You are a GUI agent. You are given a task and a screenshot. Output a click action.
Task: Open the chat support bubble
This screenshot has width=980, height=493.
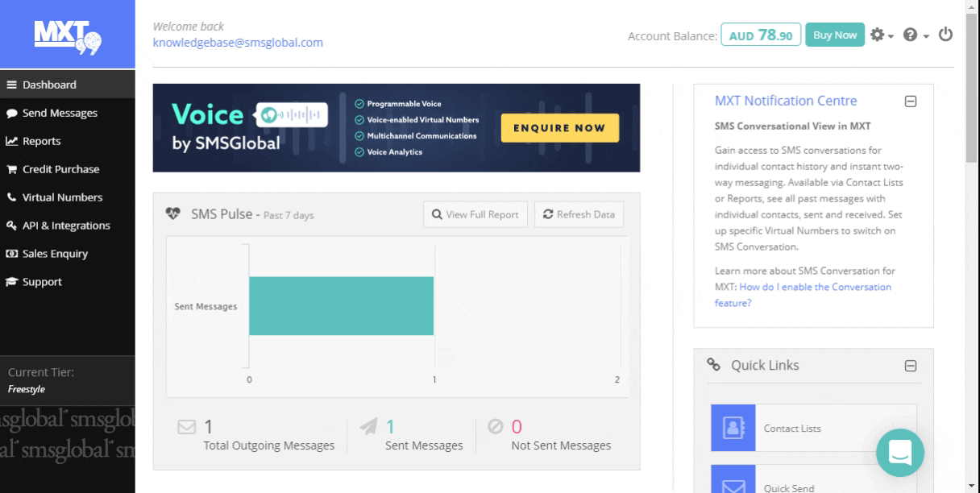coord(899,452)
